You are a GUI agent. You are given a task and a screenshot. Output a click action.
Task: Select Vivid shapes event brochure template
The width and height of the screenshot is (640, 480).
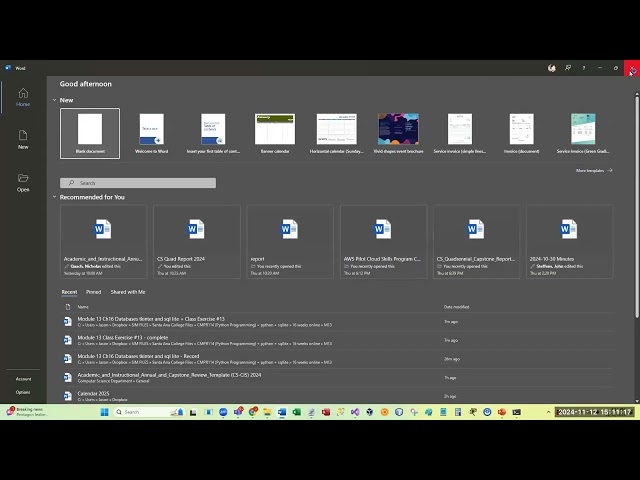398,133
